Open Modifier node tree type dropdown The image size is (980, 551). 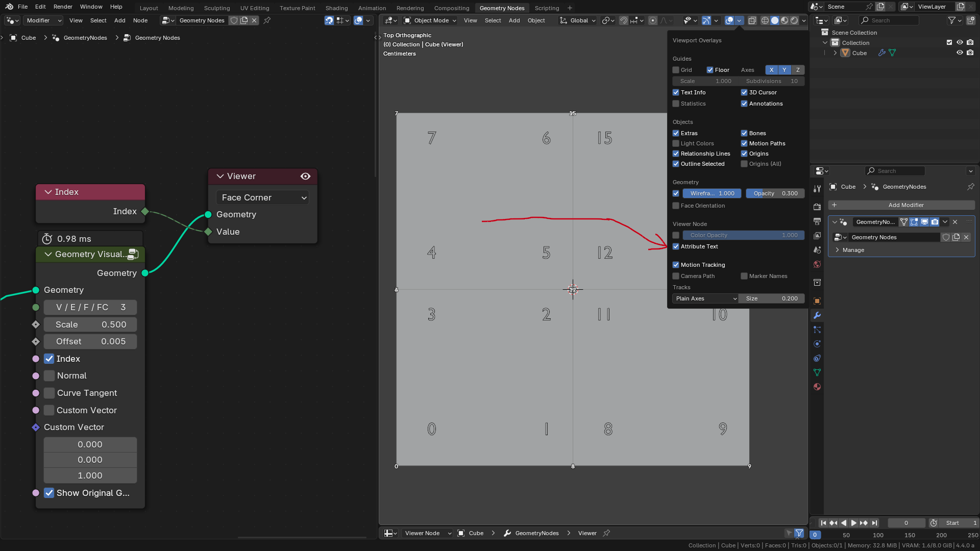(x=43, y=20)
